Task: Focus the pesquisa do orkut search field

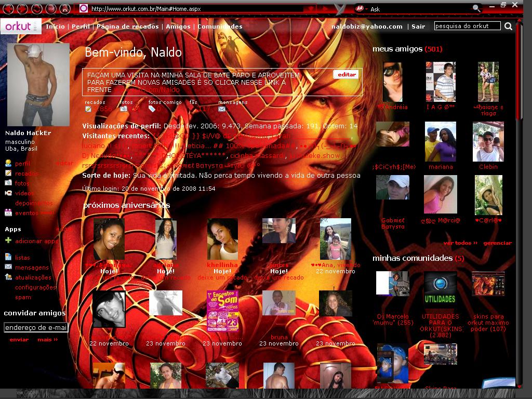Action: pyautogui.click(x=467, y=26)
